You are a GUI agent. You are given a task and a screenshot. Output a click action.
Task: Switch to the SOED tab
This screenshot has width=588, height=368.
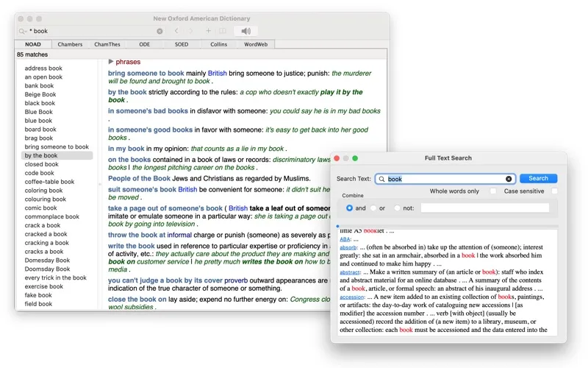click(182, 44)
